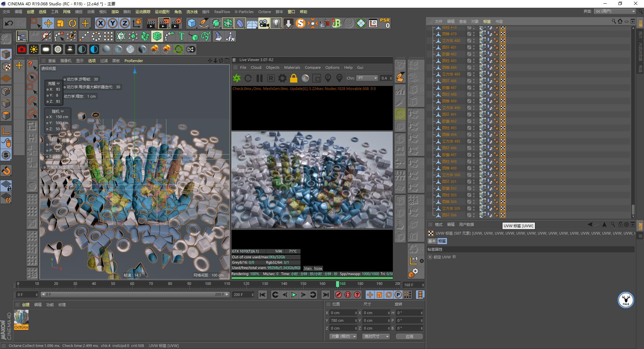This screenshot has width=644, height=349.
Task: Start rendering with the green Octane icon
Action: 236,78
